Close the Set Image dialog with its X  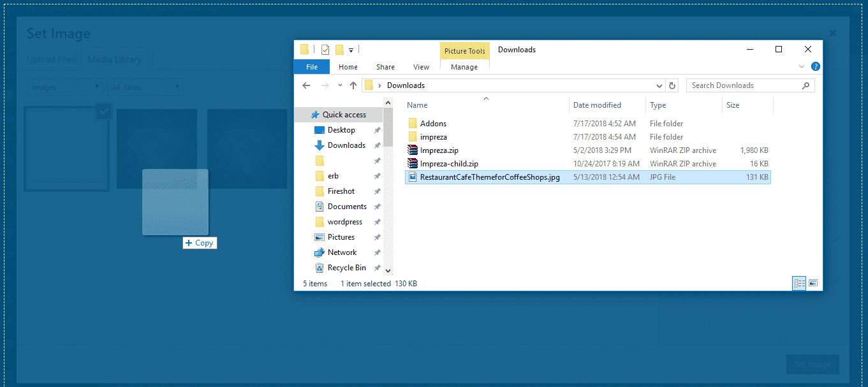pyautogui.click(x=833, y=33)
